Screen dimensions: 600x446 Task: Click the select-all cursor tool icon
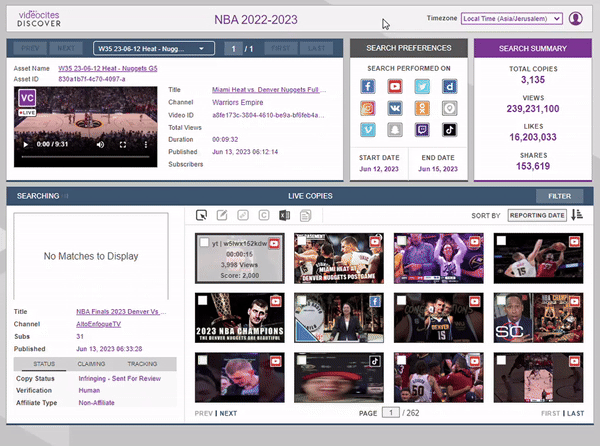202,215
